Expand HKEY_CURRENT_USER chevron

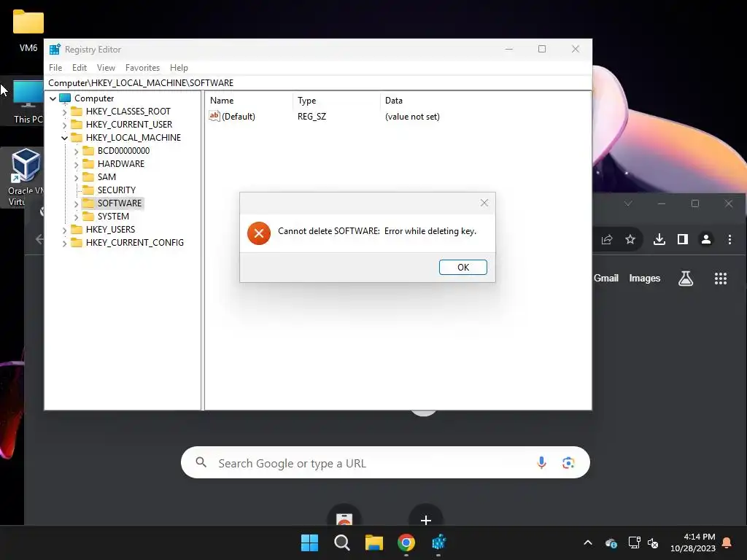pos(64,125)
